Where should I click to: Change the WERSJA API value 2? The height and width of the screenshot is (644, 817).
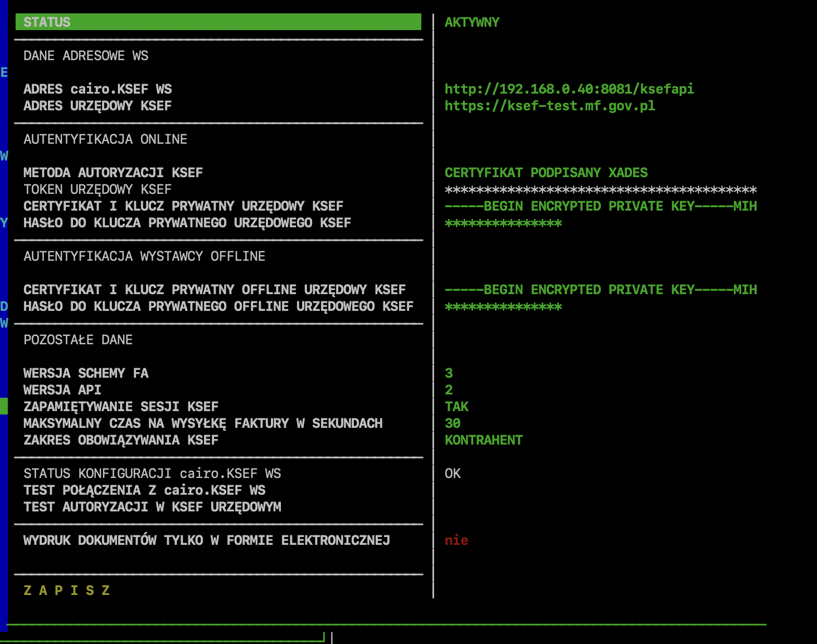(449, 390)
